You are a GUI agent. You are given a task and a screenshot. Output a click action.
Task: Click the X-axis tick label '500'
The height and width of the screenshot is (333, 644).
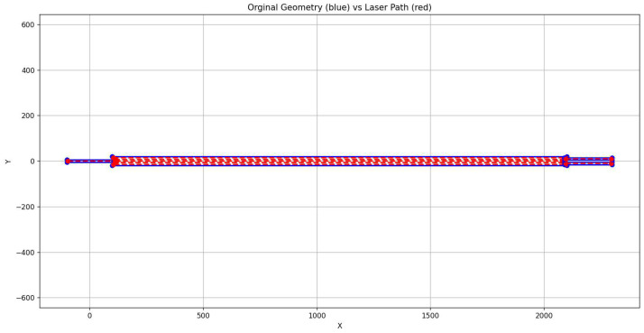[x=203, y=316]
